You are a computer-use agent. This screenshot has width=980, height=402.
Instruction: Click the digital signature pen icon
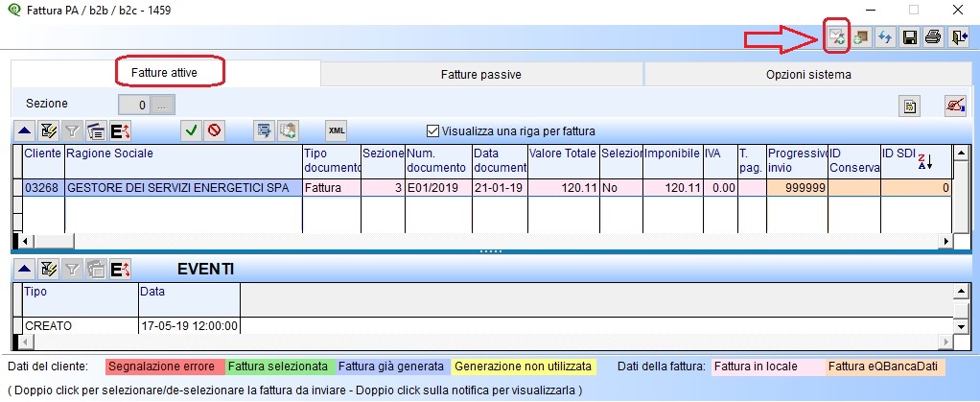pyautogui.click(x=954, y=106)
